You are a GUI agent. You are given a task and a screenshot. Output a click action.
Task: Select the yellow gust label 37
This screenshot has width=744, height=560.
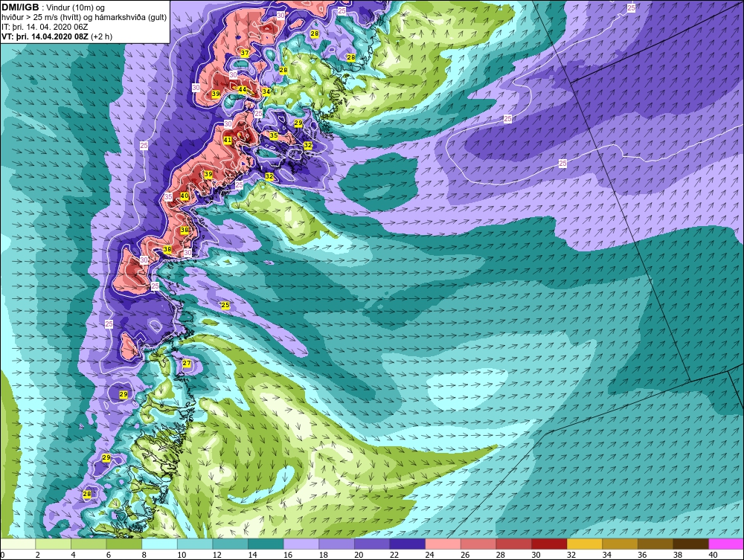point(245,53)
